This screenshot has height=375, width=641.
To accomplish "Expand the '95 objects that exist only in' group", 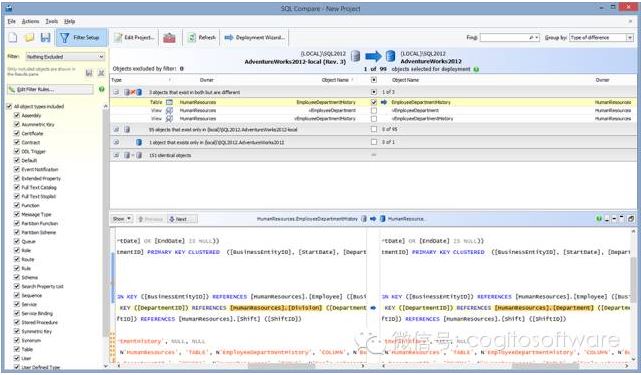I will click(116, 130).
